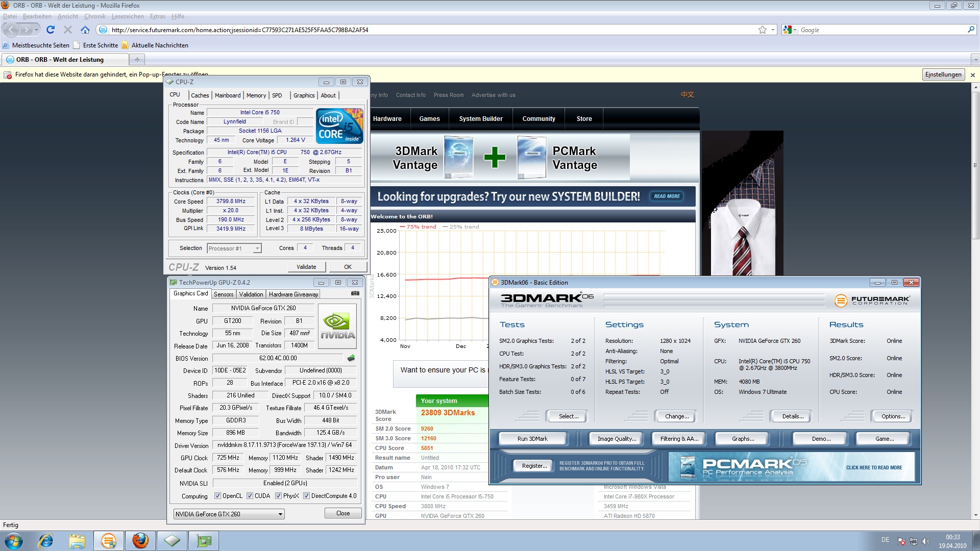Click the Einstellungen button on popup bar
The image size is (980, 551).
point(943,74)
